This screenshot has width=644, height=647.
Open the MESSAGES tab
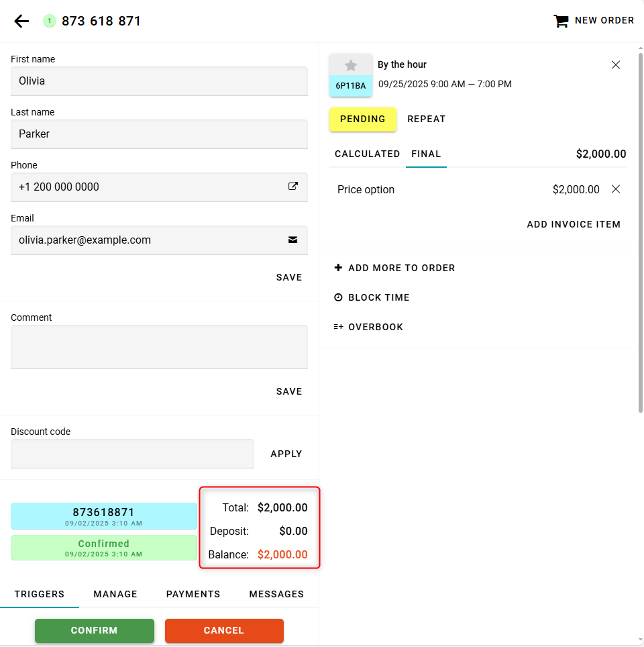click(276, 594)
